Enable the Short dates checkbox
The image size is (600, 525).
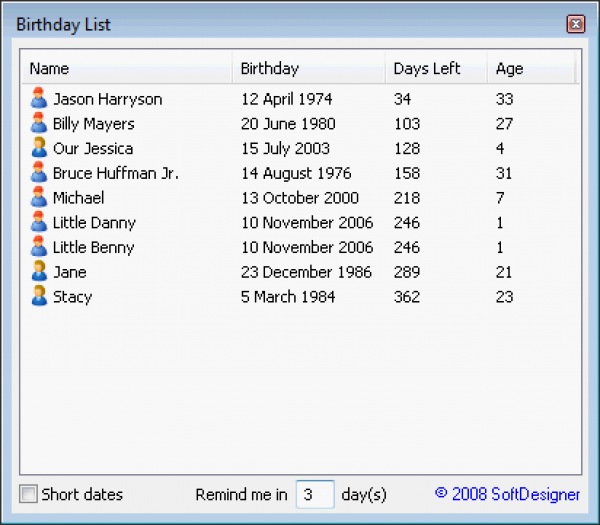29,494
